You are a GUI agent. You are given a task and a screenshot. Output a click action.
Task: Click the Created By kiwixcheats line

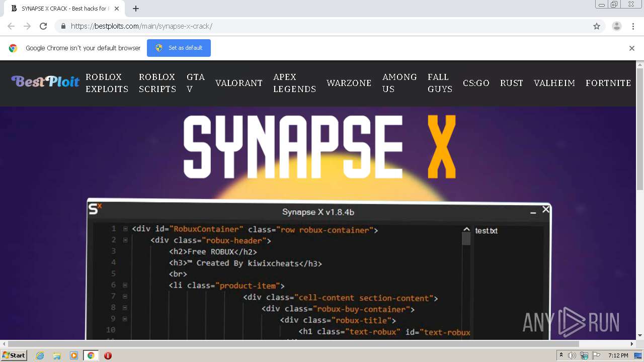[246, 263]
